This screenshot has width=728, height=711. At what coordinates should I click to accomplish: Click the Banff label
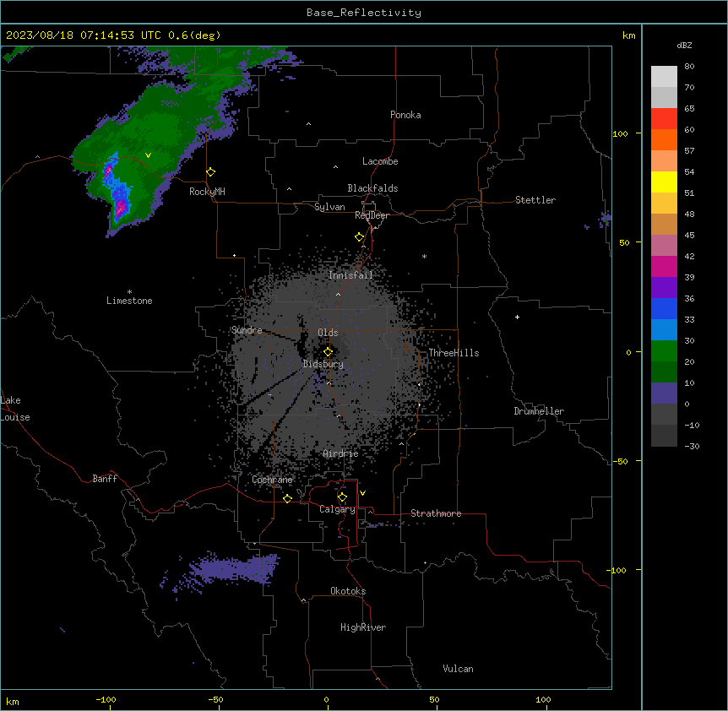(105, 479)
